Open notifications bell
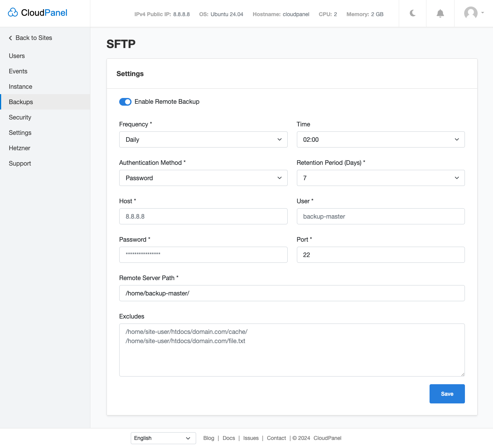 (440, 13)
